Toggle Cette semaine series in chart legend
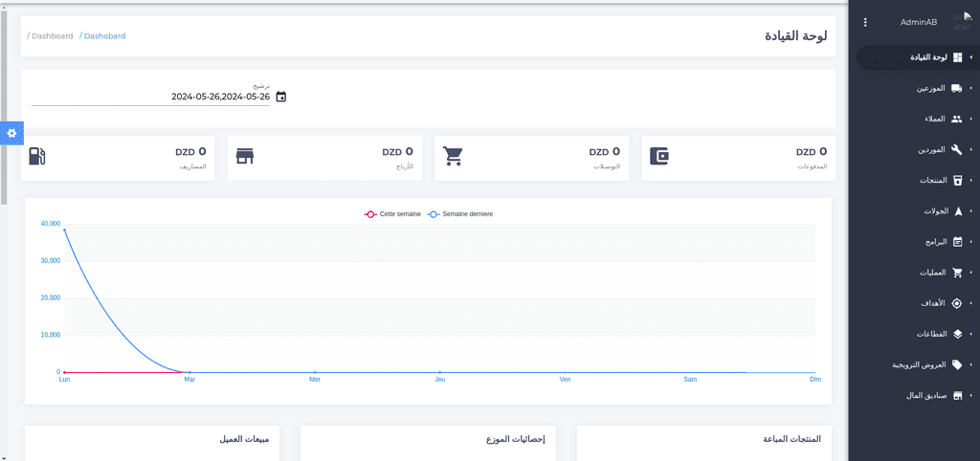This screenshot has width=980, height=461. click(392, 214)
